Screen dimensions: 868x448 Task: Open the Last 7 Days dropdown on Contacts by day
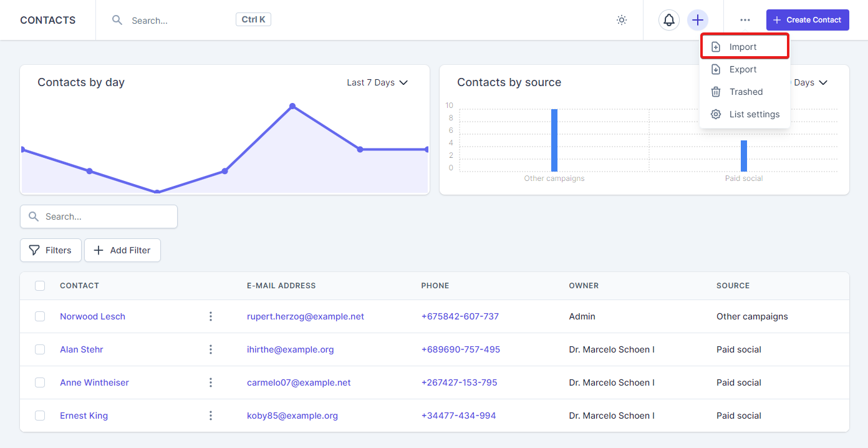[377, 82]
